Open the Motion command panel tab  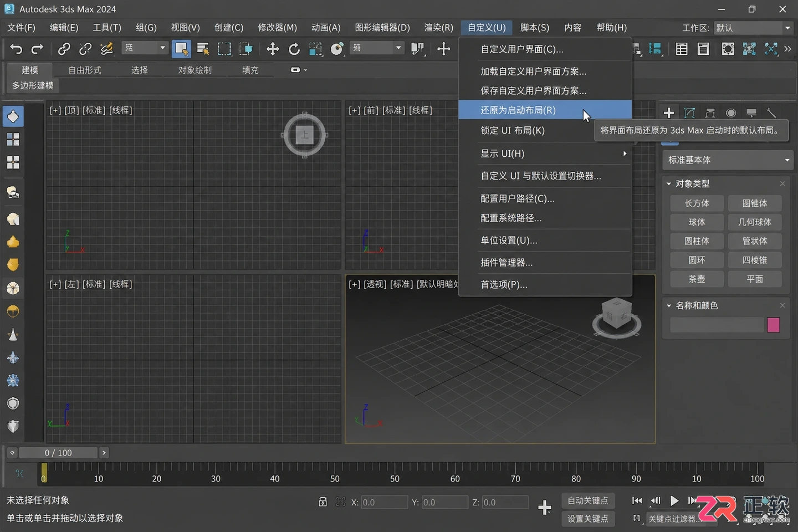731,113
